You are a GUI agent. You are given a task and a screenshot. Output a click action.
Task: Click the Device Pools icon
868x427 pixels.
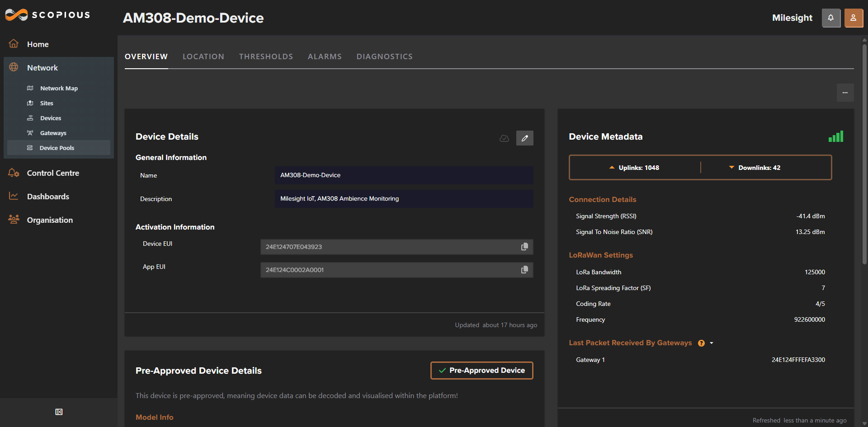point(30,148)
